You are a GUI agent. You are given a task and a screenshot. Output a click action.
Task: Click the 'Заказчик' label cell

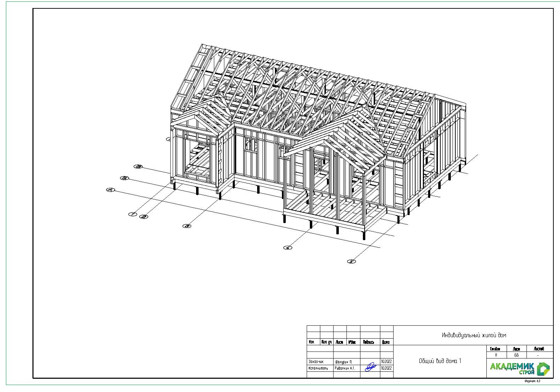(316, 362)
